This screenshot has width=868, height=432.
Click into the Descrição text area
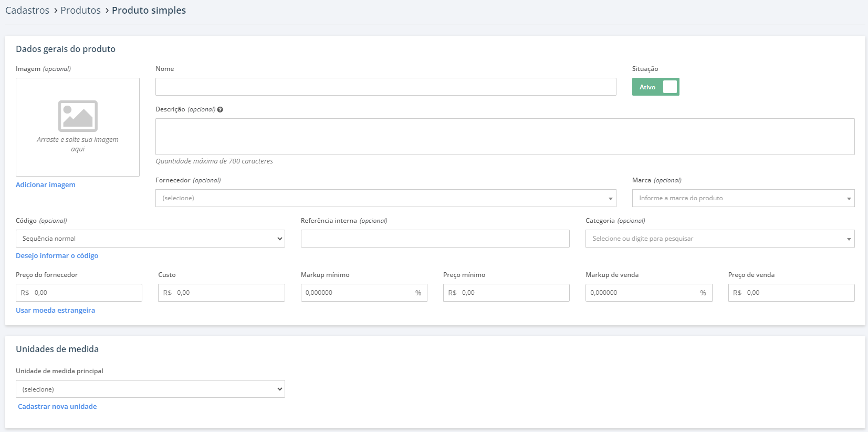pyautogui.click(x=505, y=137)
